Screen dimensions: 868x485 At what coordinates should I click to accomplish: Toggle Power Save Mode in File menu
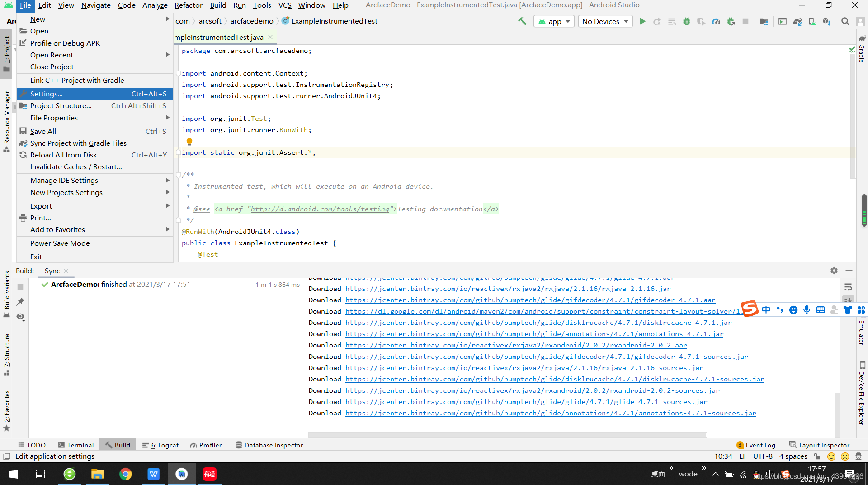coord(95,243)
